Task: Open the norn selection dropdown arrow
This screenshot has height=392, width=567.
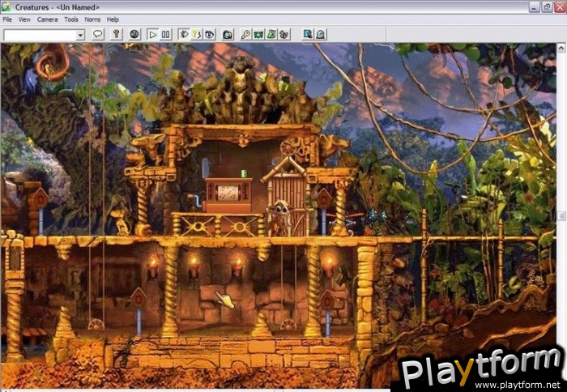Action: coord(81,35)
